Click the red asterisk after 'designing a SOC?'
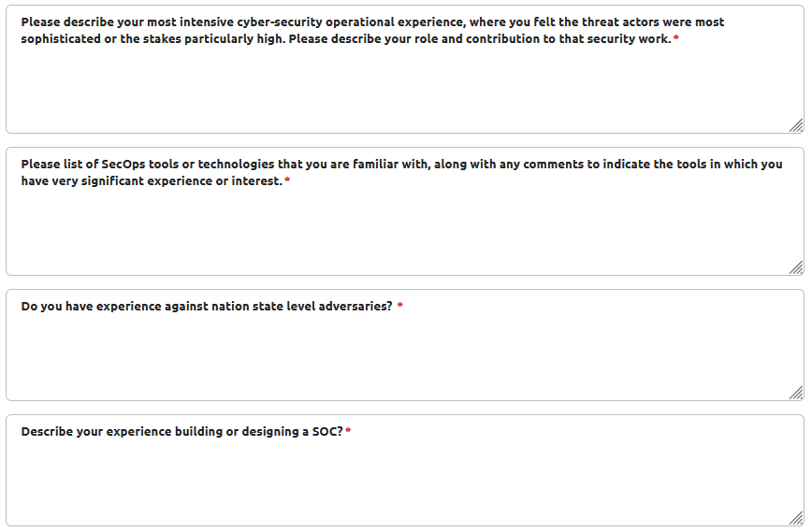The image size is (812, 532). click(x=348, y=431)
